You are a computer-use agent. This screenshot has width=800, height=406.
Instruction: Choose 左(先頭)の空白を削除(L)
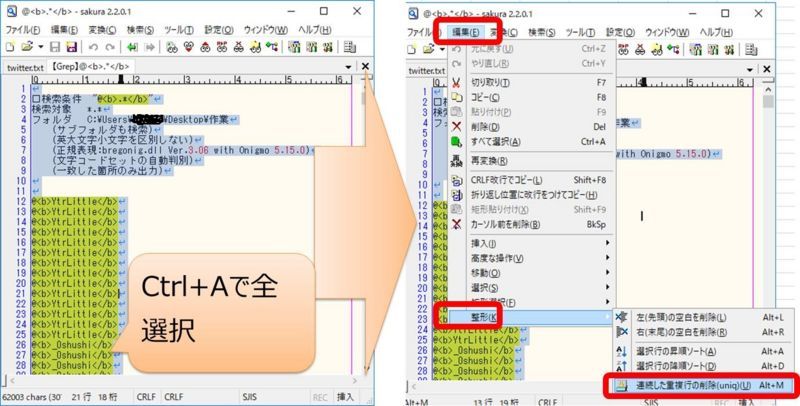tap(703, 317)
